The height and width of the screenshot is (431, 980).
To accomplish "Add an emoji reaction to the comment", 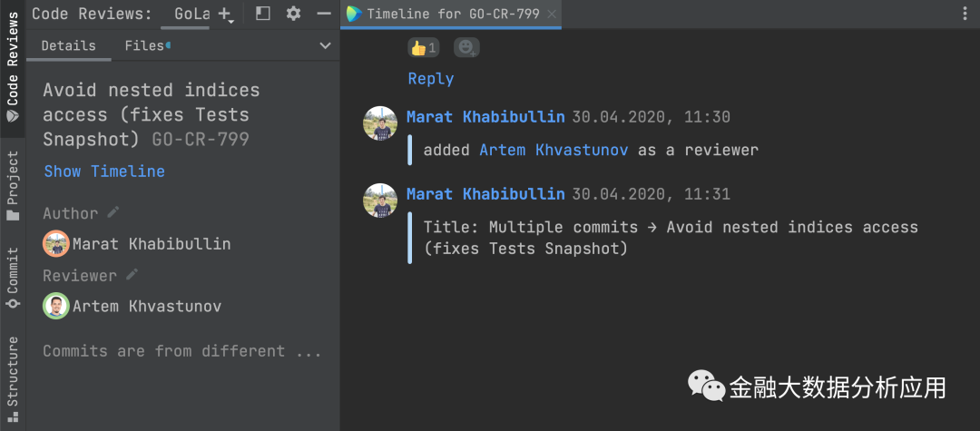I will click(466, 47).
